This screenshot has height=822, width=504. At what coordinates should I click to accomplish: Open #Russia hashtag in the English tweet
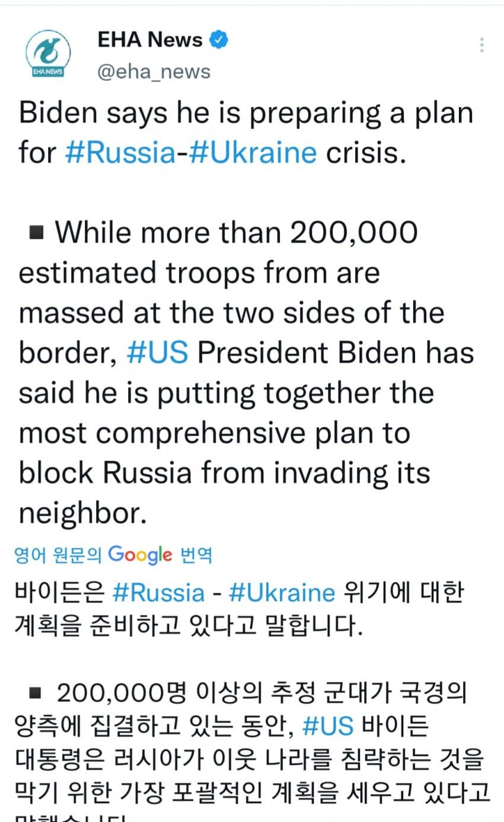[x=120, y=152]
